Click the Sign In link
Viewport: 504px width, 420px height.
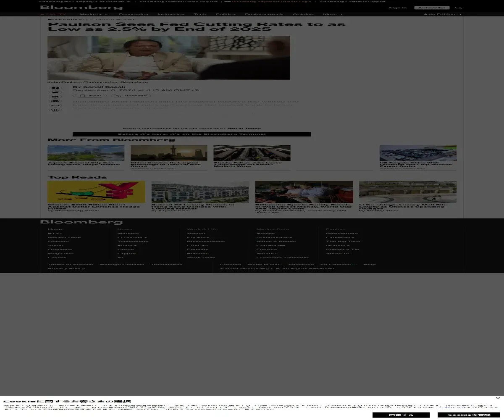(x=398, y=8)
